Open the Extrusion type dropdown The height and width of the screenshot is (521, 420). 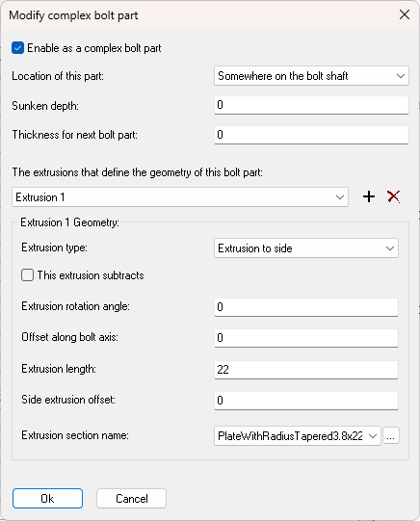306,248
